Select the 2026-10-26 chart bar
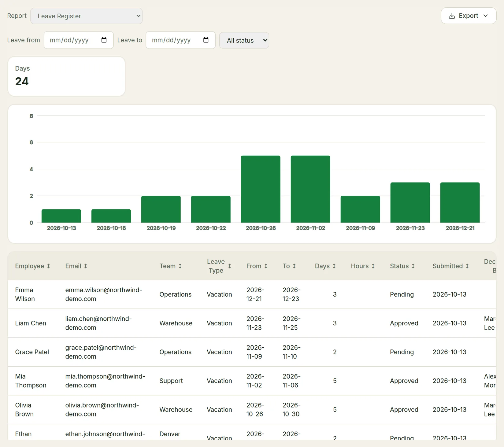Viewport: 504px width, 447px height. click(261, 189)
